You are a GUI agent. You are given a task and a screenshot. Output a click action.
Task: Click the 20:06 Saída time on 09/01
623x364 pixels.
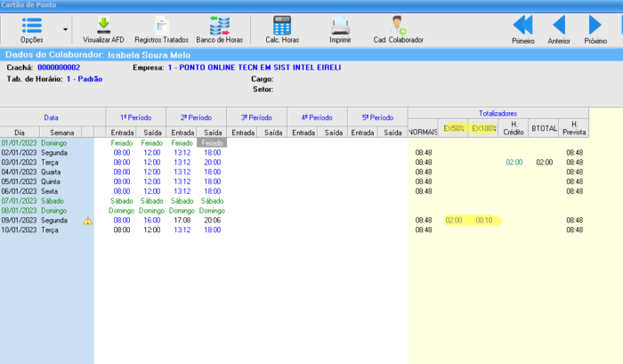click(212, 220)
